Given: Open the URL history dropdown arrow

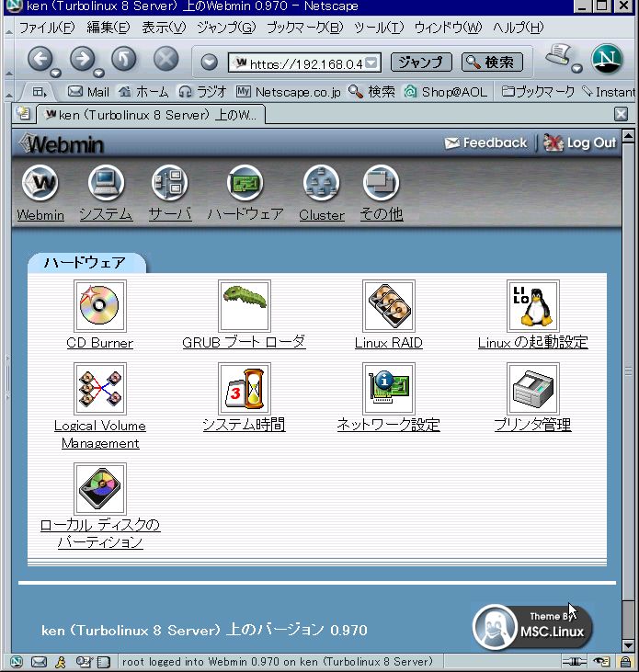Looking at the screenshot, I should (372, 63).
